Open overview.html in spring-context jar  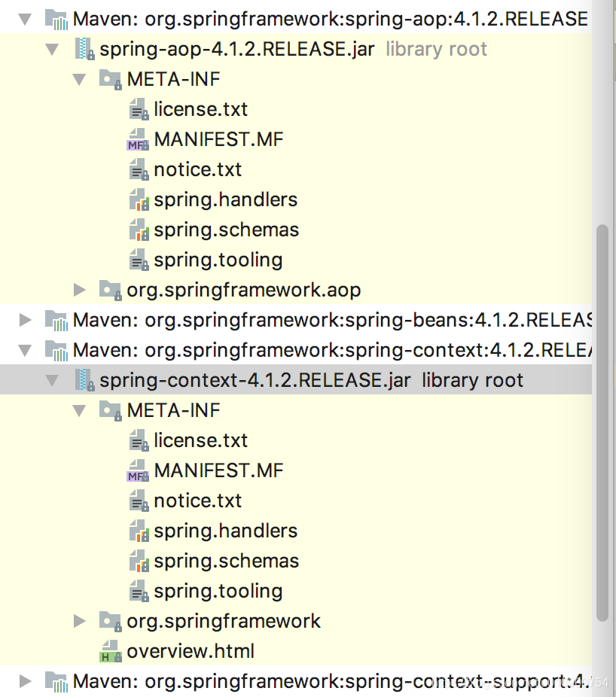tap(191, 651)
